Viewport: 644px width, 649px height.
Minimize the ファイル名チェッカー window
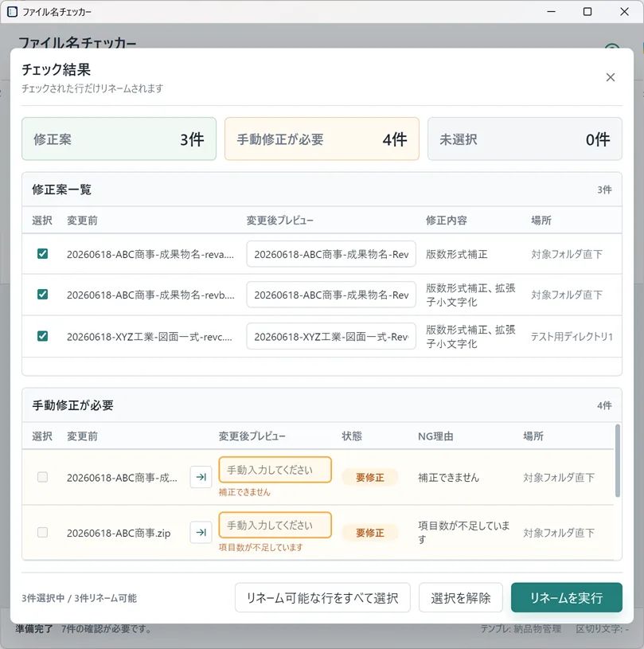point(551,12)
